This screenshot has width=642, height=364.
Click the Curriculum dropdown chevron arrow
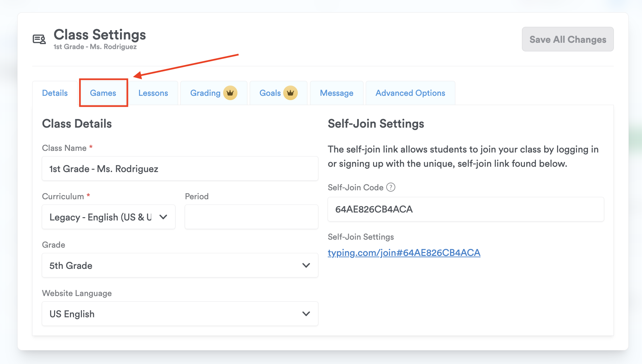pyautogui.click(x=163, y=217)
